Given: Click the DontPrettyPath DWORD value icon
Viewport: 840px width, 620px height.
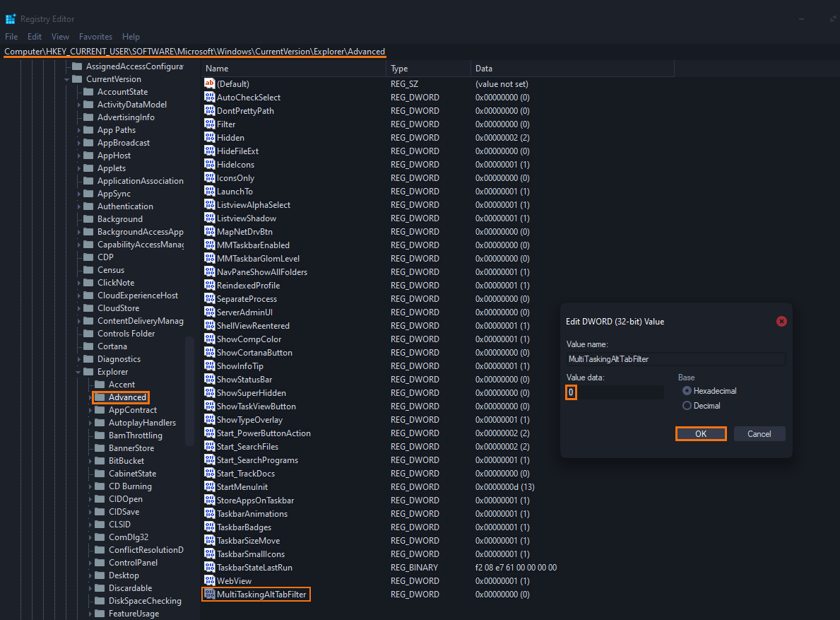Looking at the screenshot, I should (209, 110).
